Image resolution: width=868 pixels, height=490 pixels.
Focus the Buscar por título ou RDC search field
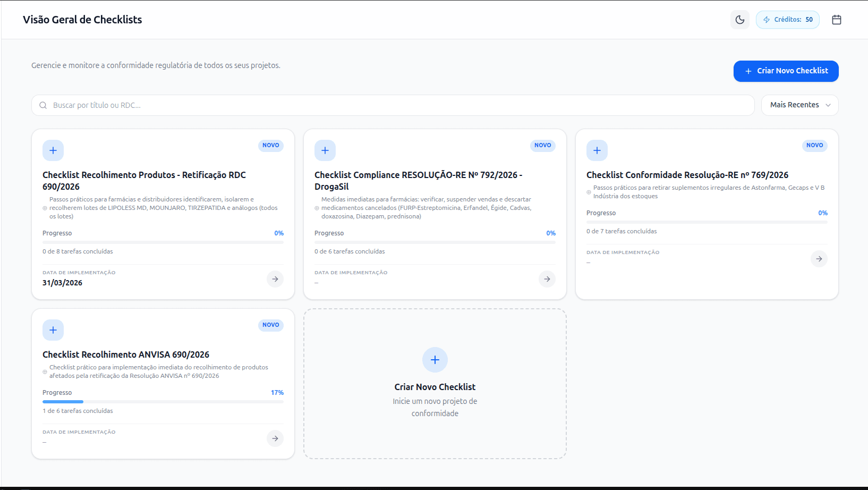pos(393,105)
